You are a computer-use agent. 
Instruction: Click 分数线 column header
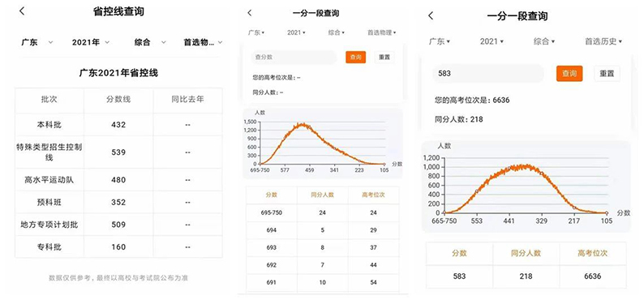118,99
